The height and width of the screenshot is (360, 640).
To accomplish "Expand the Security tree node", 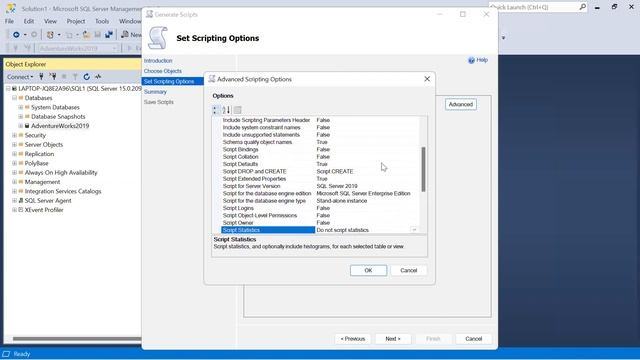I will click(14, 135).
